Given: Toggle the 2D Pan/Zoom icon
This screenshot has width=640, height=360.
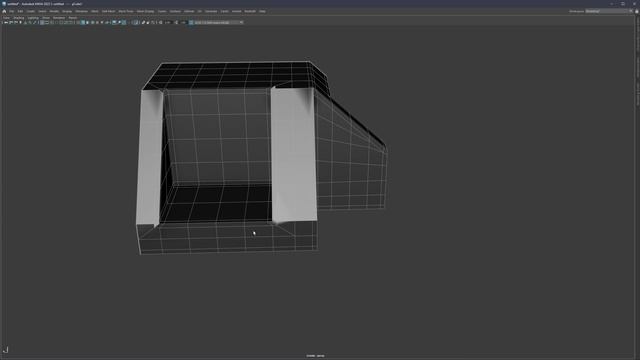Looking at the screenshot, I should [x=30, y=22].
